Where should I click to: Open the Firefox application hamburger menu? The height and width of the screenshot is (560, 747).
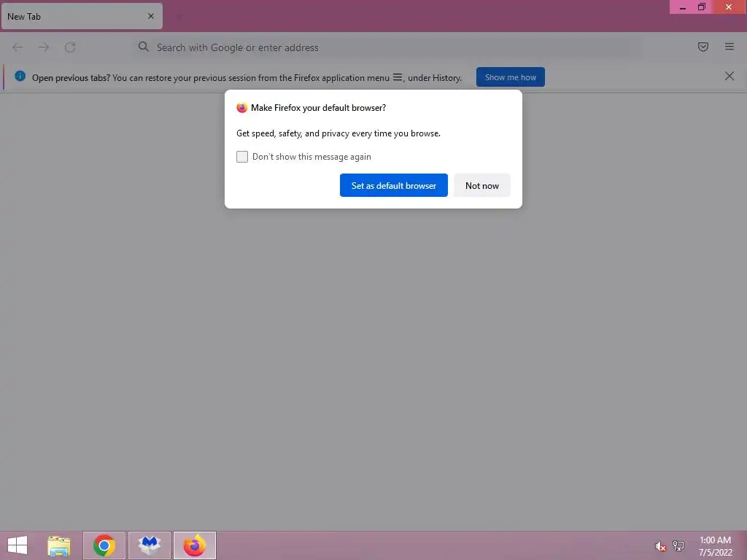tap(729, 47)
